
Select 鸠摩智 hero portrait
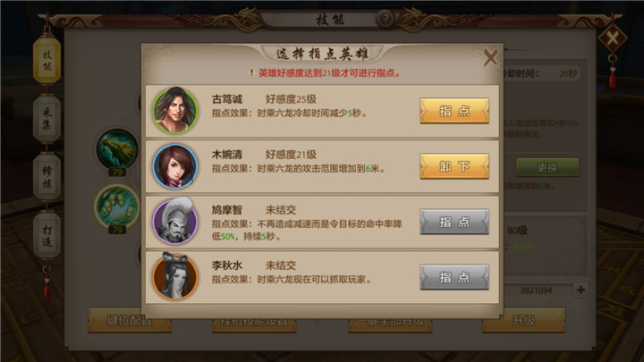pyautogui.click(x=175, y=222)
